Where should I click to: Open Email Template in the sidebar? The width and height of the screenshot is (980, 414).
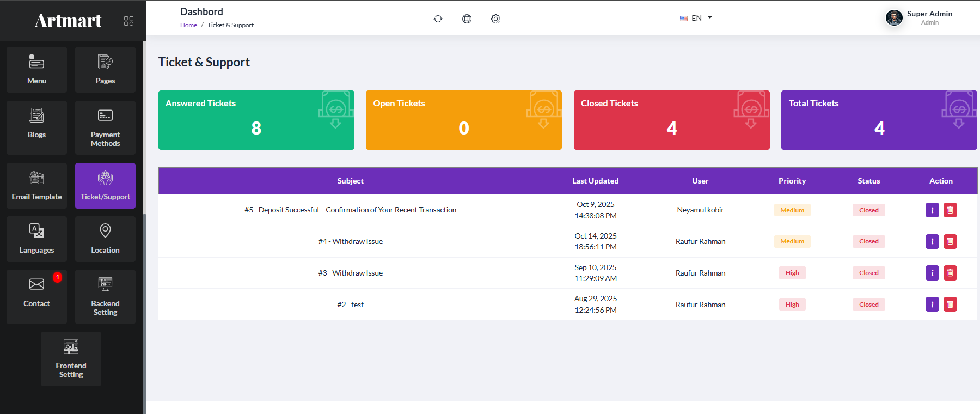coord(36,186)
